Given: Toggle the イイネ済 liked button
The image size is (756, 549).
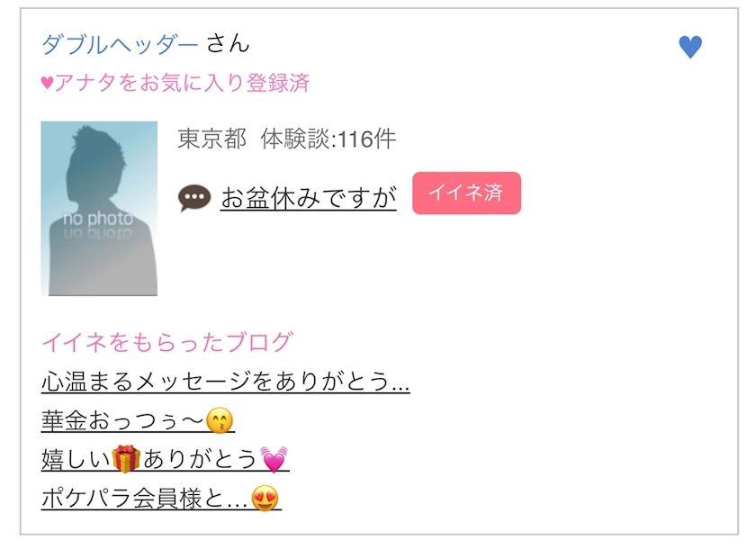Looking at the screenshot, I should tap(466, 193).
